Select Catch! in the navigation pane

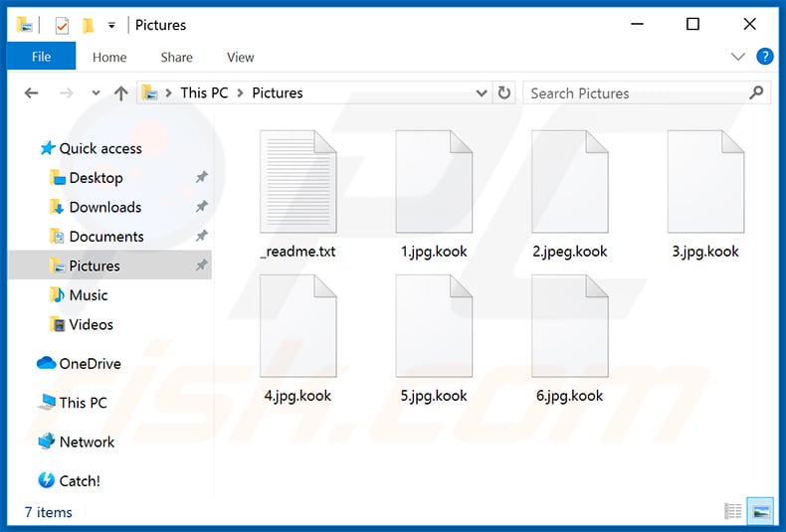click(x=69, y=480)
